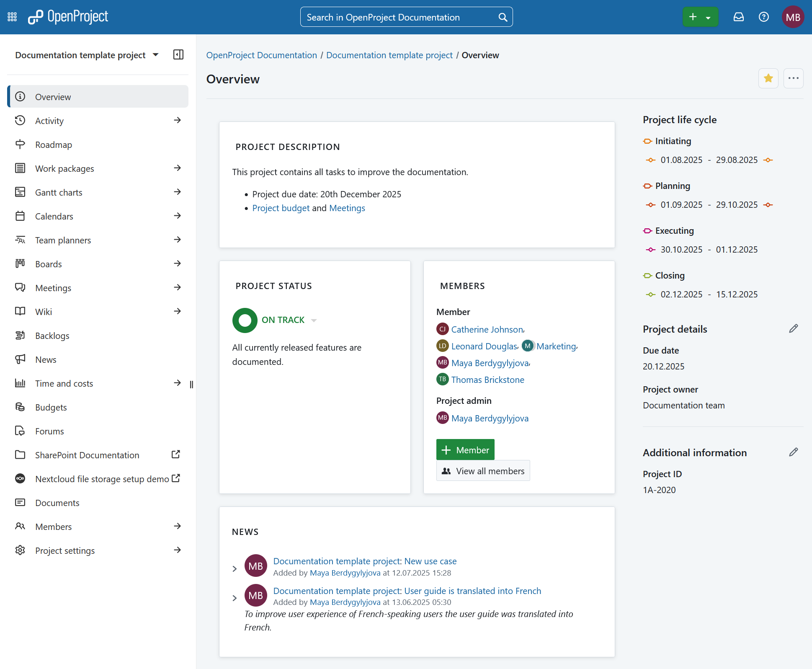Click the Forums icon in sidebar
The height and width of the screenshot is (669, 812).
tap(20, 431)
